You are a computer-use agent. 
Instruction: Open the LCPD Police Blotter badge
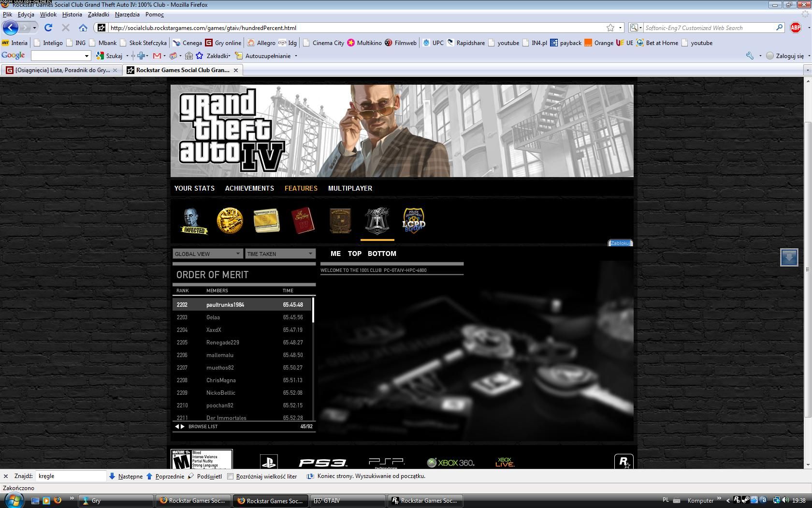coord(414,221)
